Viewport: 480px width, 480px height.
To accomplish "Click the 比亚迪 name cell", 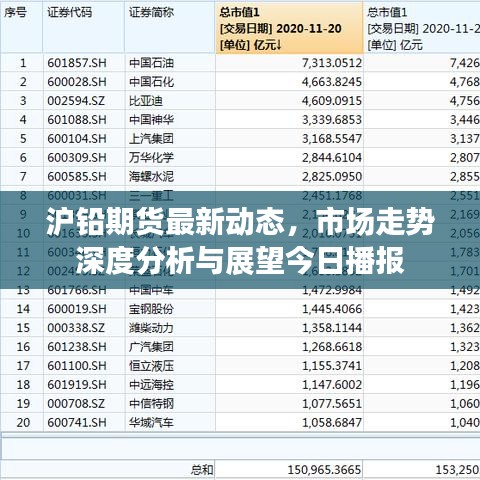I will (x=146, y=101).
